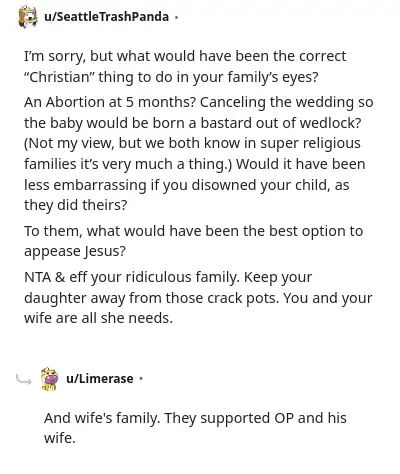Click the word "OP" in Limerase's reply

(284, 418)
